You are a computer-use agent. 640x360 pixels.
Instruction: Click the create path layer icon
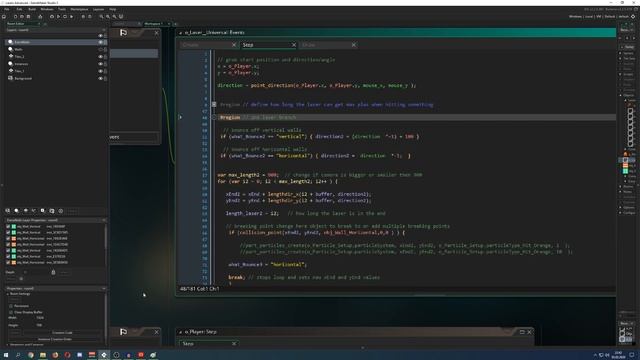(34, 211)
